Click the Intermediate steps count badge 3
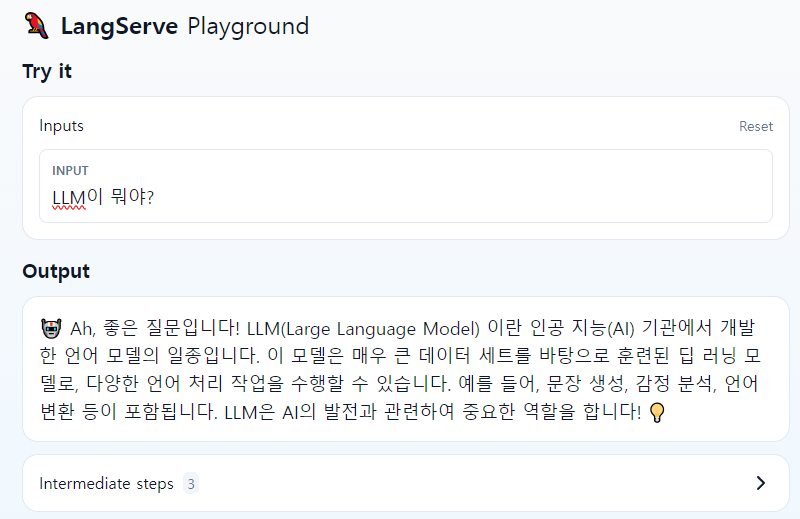This screenshot has height=519, width=800. pyautogui.click(x=191, y=483)
